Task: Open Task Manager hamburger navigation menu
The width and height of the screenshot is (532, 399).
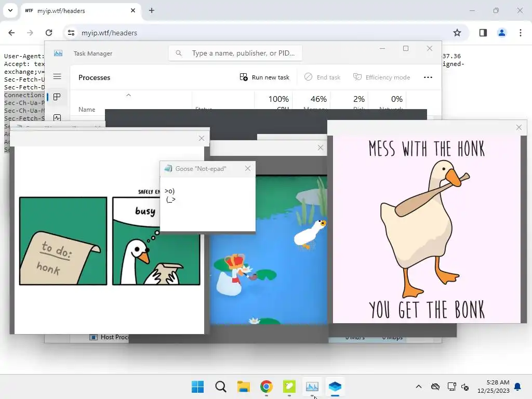Action: 57,77
